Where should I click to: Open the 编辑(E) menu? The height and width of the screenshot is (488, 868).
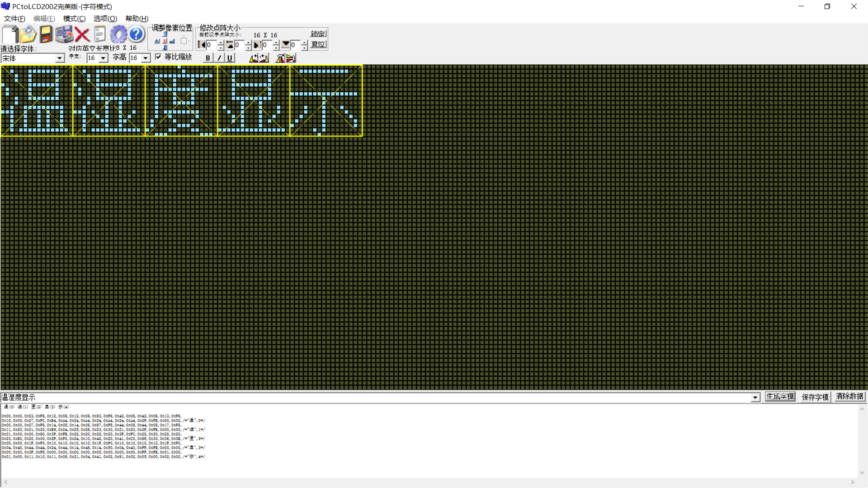[x=44, y=19]
